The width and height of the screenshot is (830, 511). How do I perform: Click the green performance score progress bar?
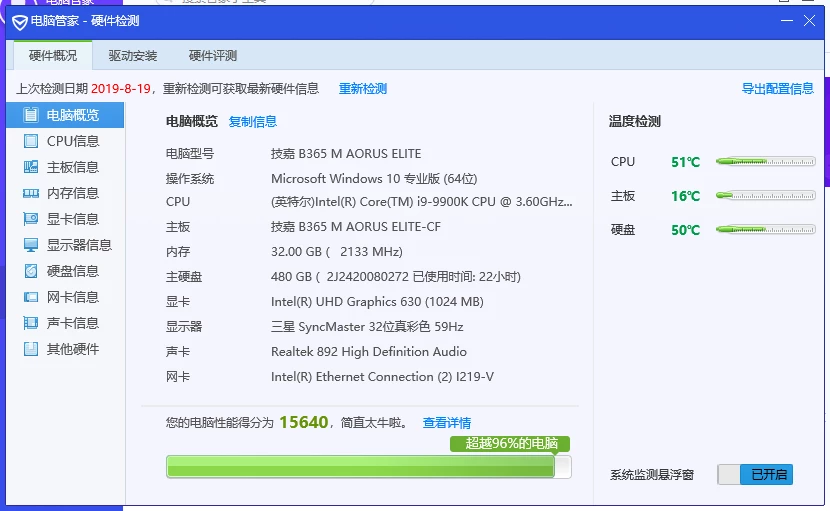[x=368, y=467]
